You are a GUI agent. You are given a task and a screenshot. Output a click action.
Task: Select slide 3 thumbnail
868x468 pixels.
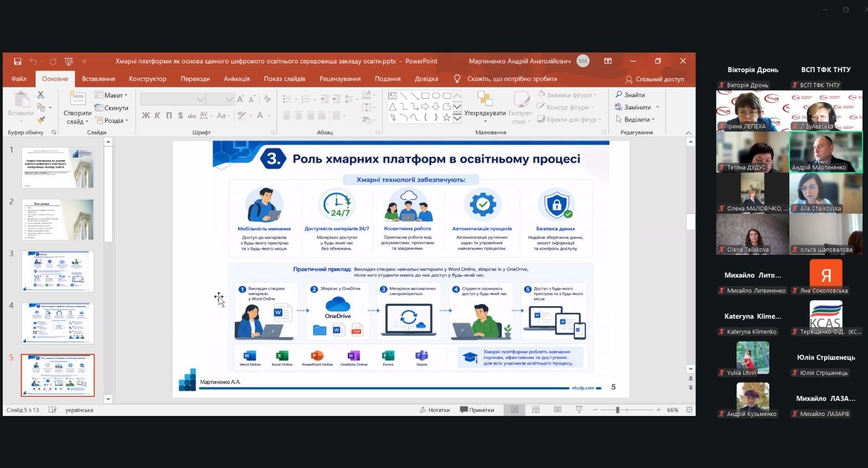(58, 271)
